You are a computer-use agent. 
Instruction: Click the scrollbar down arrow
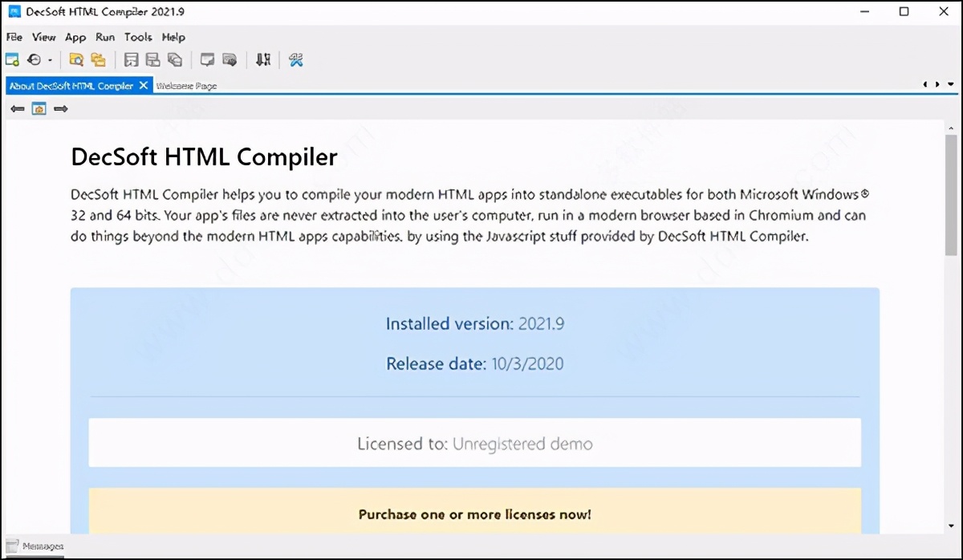pyautogui.click(x=951, y=526)
